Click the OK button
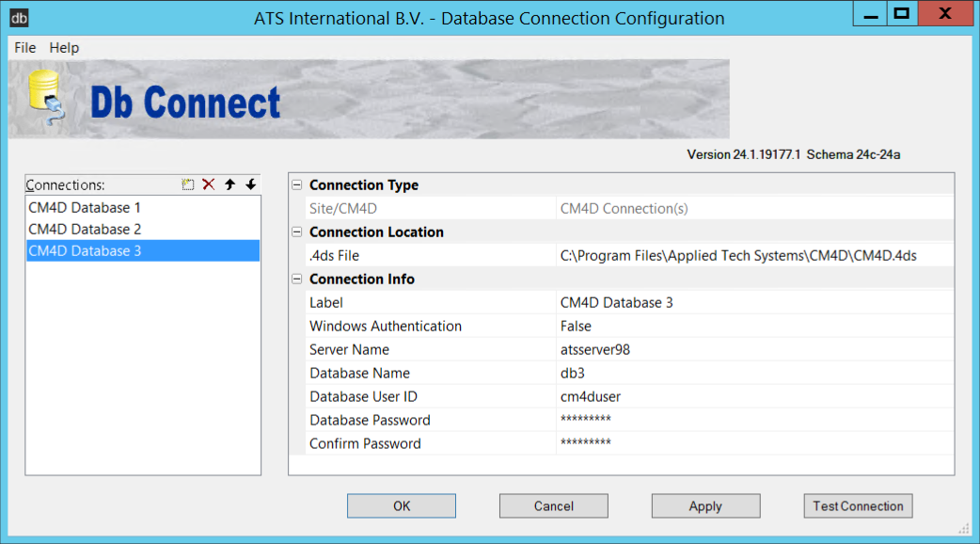This screenshot has height=544, width=980. pyautogui.click(x=402, y=505)
